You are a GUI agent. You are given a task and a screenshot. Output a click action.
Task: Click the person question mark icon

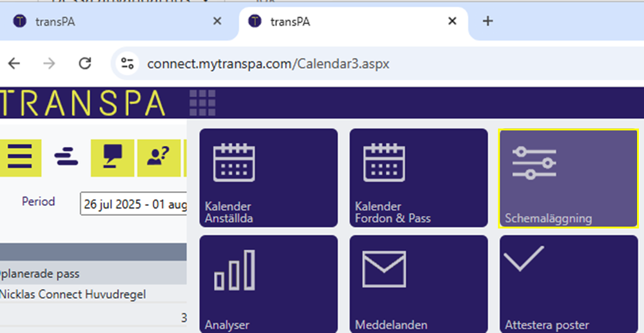(x=159, y=158)
